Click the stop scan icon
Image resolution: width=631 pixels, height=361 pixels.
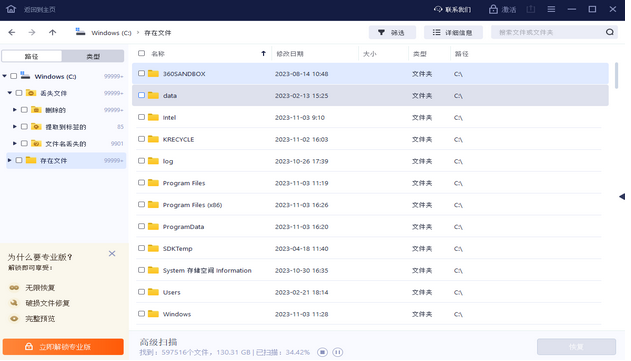[x=322, y=352]
